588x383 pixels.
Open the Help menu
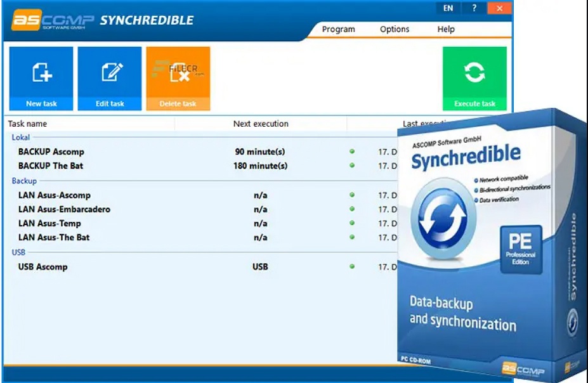point(446,29)
